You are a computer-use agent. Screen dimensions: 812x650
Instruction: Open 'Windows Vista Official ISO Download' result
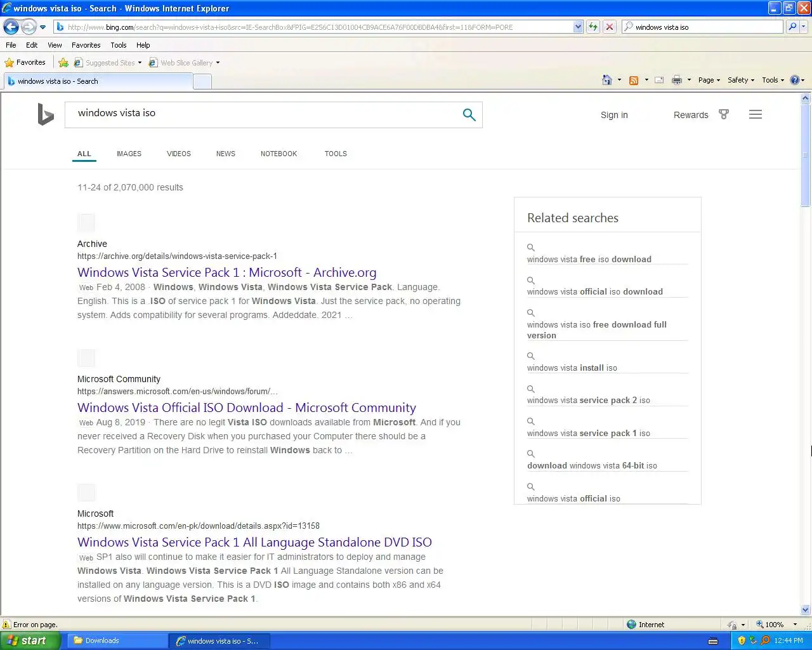247,408
